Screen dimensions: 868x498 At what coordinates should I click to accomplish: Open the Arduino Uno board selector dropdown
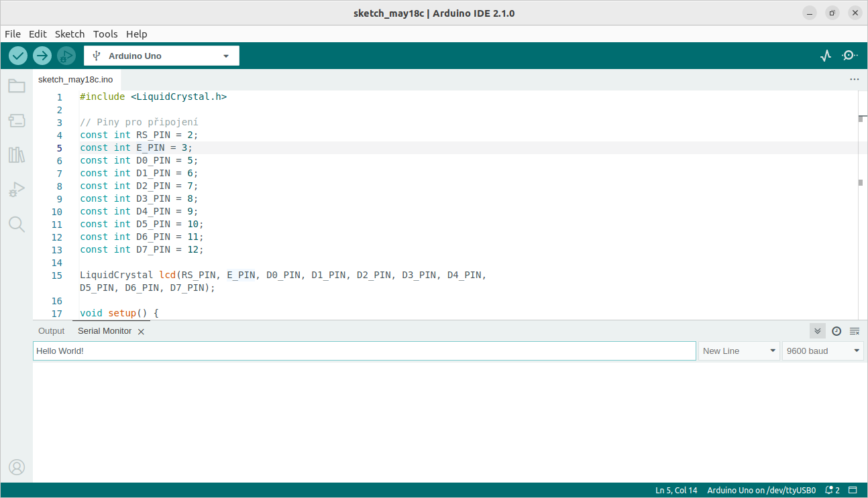(162, 56)
